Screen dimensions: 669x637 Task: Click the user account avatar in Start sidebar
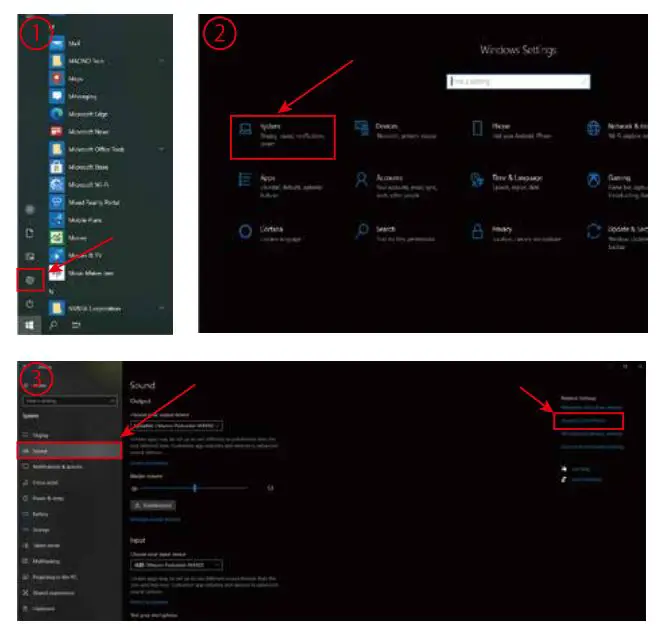[x=30, y=209]
